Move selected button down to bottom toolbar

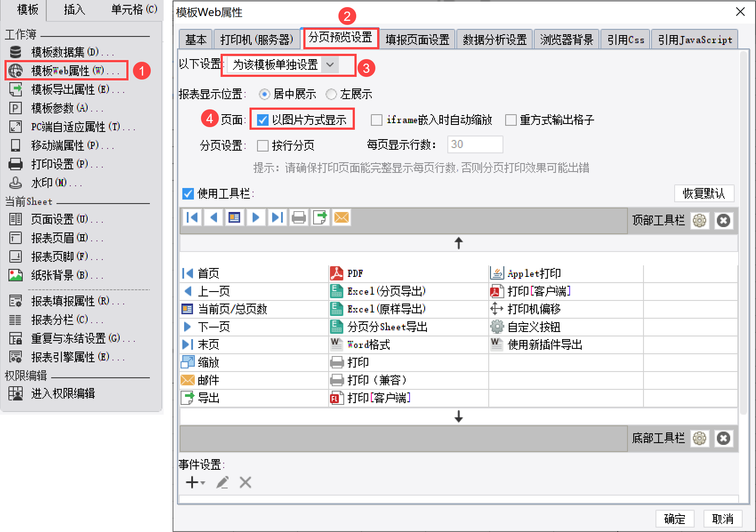459,416
